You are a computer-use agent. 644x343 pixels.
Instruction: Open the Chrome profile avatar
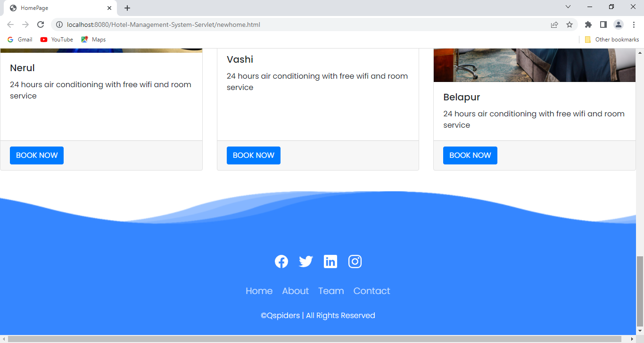[619, 24]
